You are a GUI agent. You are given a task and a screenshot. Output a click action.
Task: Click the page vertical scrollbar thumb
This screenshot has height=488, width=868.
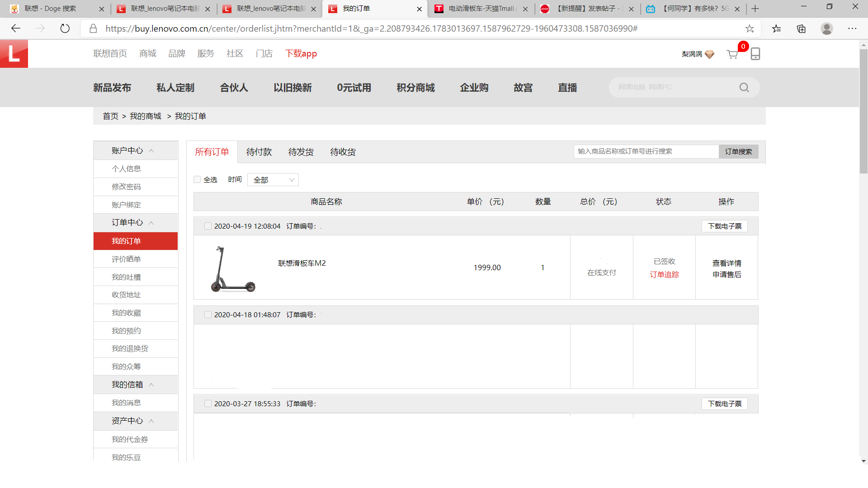click(x=863, y=111)
